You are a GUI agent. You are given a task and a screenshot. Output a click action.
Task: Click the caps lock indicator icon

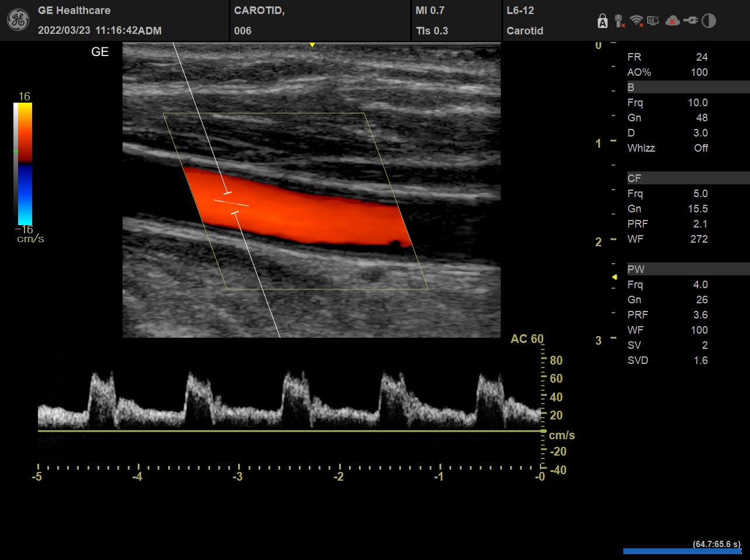pyautogui.click(x=602, y=22)
